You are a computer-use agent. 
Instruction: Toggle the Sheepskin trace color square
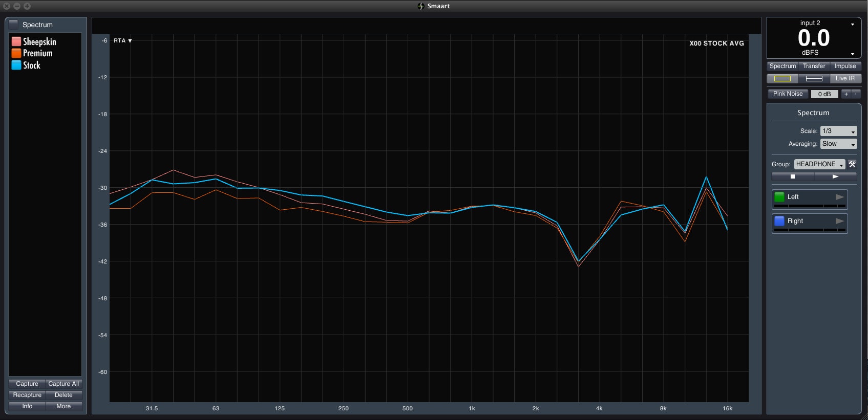16,41
